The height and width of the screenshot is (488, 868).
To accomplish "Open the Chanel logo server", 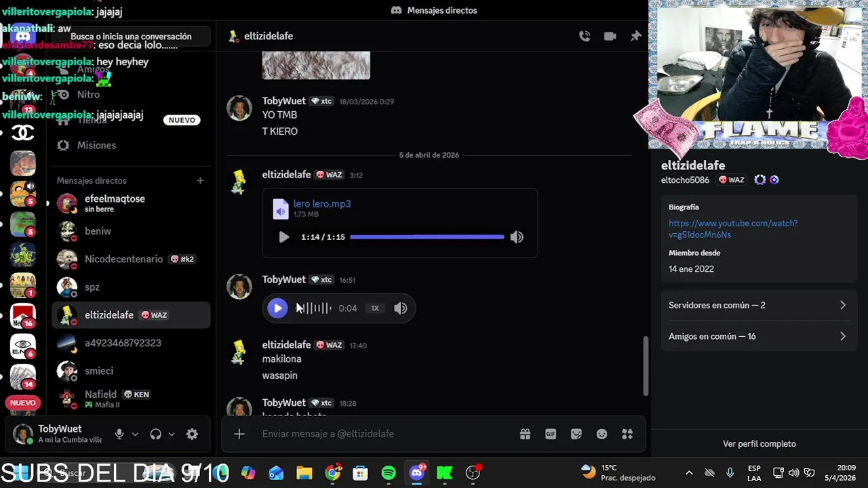I will [23, 131].
